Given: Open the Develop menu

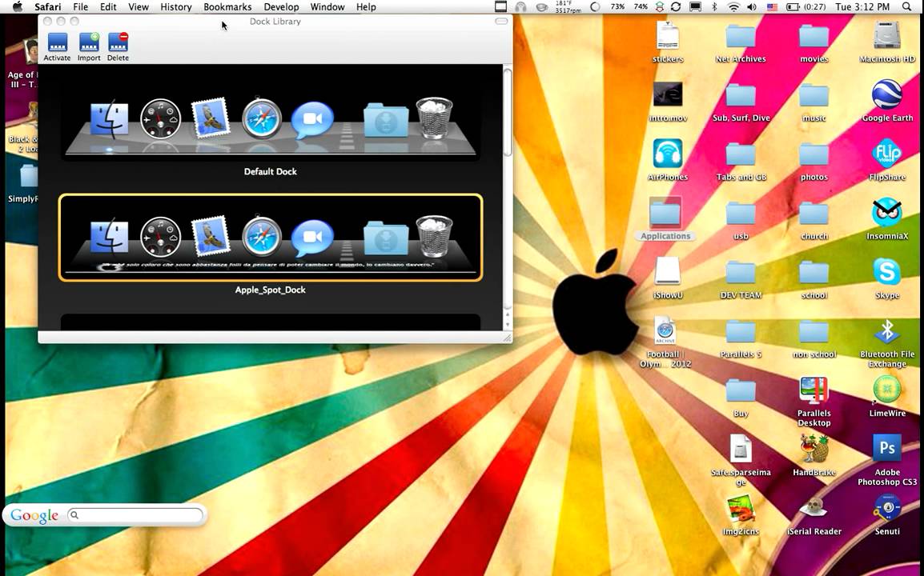Looking at the screenshot, I should 281,7.
